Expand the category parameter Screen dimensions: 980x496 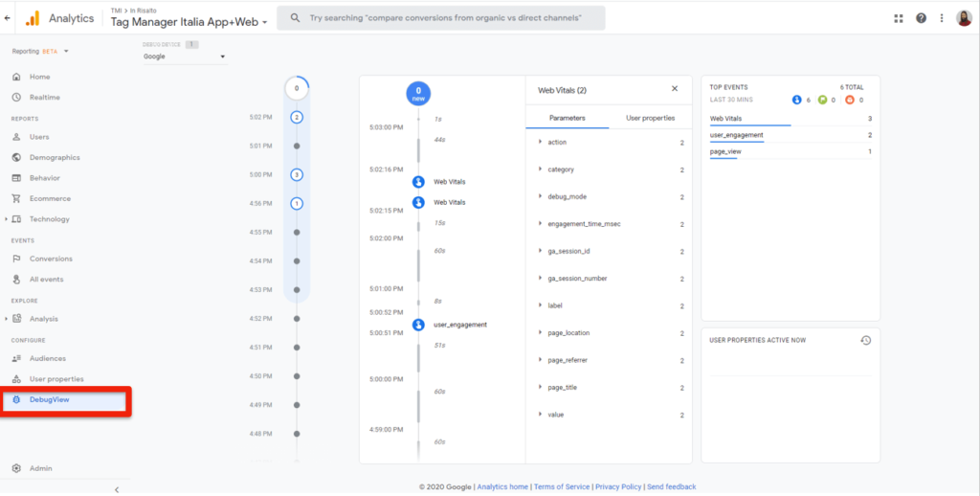click(x=540, y=169)
